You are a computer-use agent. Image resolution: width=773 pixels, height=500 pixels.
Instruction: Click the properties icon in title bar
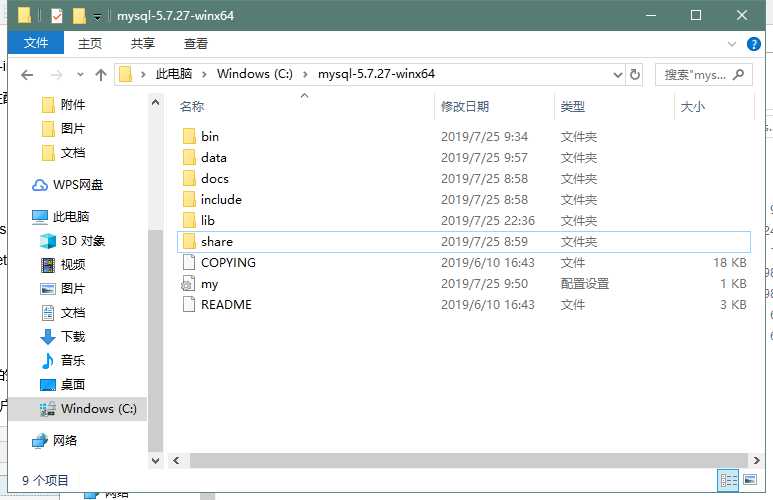[57, 16]
